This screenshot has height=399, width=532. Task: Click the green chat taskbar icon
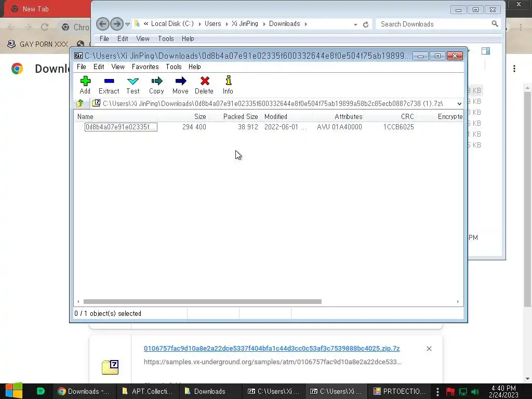(41, 391)
